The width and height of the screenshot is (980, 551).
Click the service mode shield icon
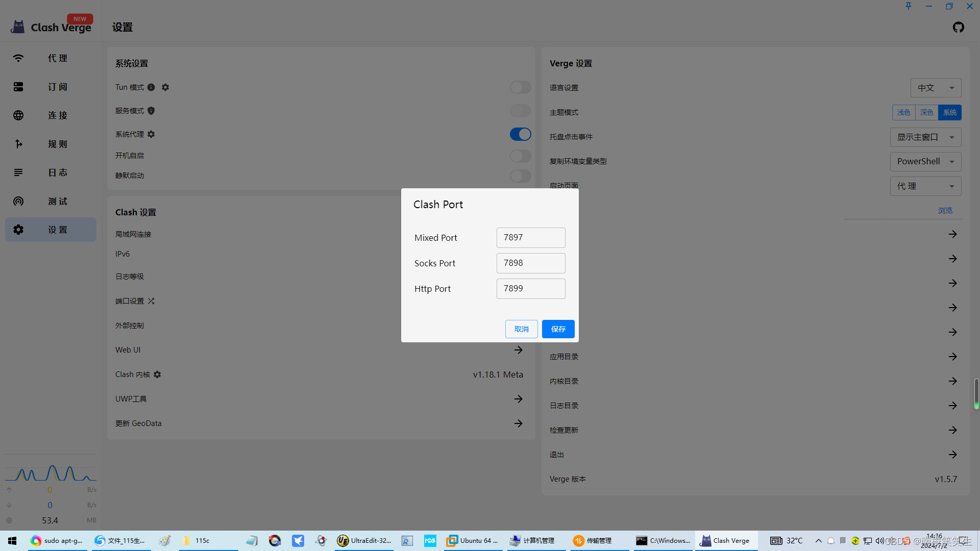(151, 111)
